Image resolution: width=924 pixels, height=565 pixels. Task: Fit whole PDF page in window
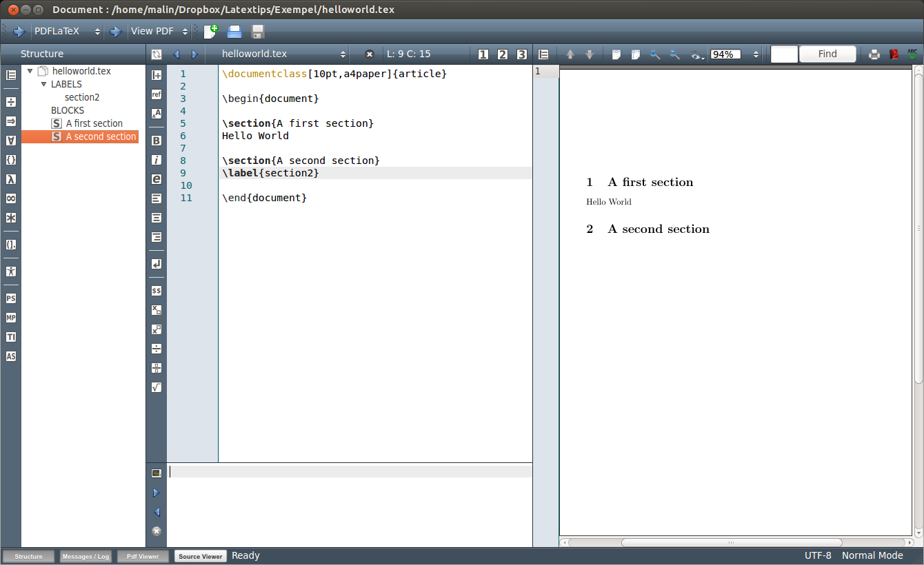coord(636,54)
